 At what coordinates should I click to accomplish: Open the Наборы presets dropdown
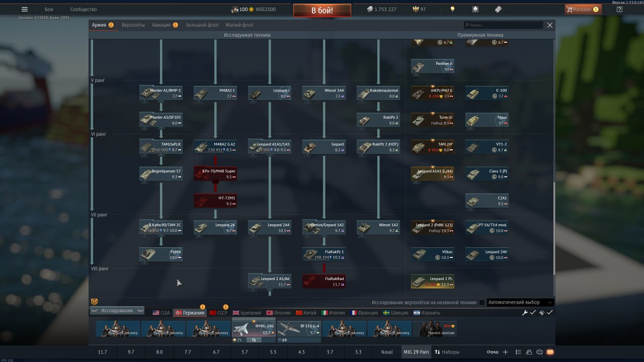click(447, 352)
